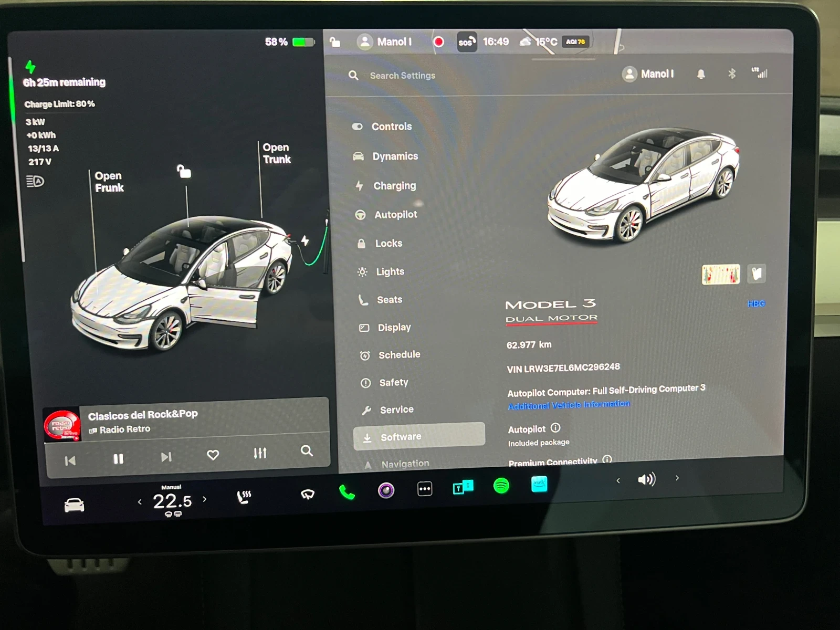Open notifications bell icon
This screenshot has width=840, height=630.
(x=701, y=75)
